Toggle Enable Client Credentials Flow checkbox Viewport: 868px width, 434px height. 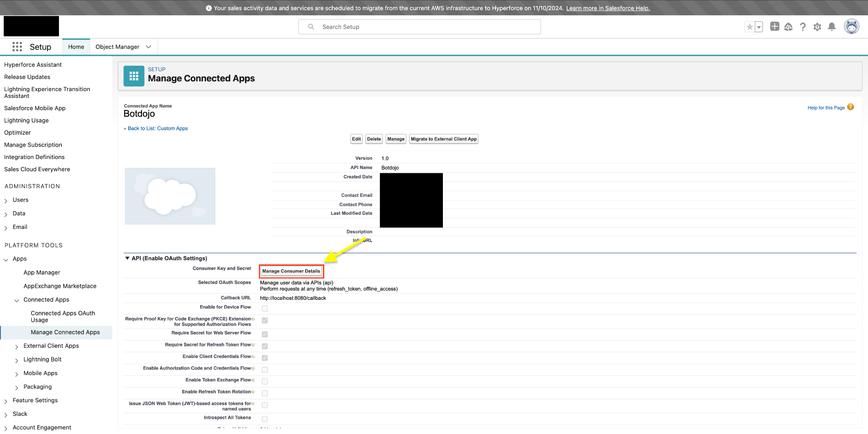pyautogui.click(x=265, y=358)
